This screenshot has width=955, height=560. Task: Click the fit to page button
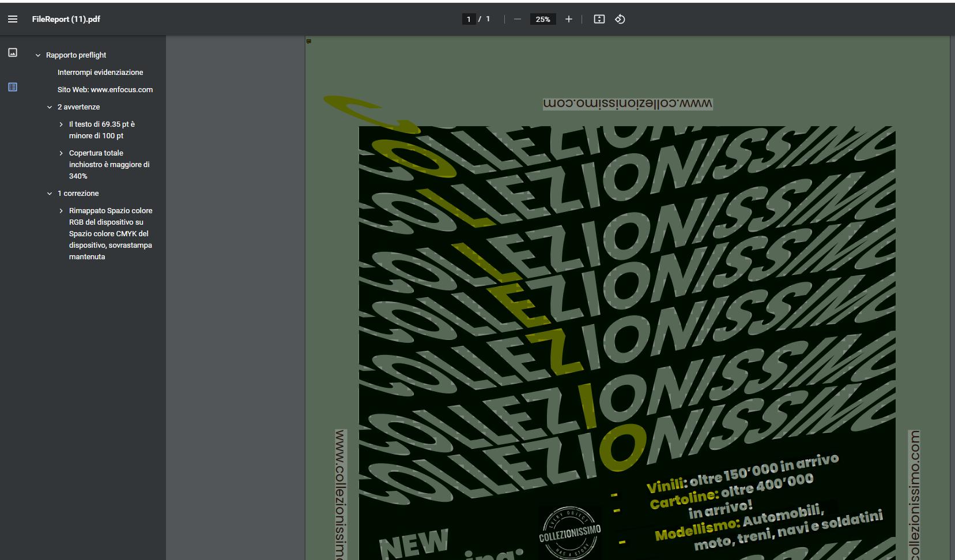click(x=599, y=19)
